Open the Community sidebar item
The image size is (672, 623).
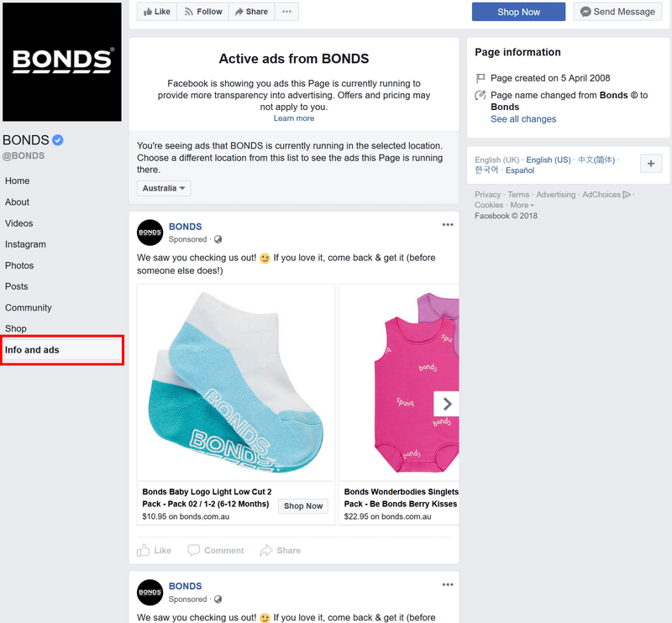[28, 307]
